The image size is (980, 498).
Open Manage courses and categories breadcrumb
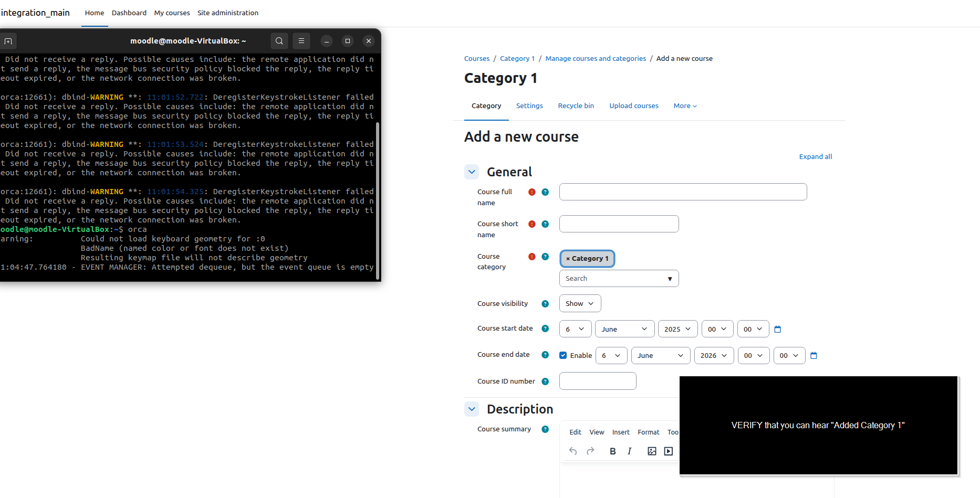click(596, 59)
